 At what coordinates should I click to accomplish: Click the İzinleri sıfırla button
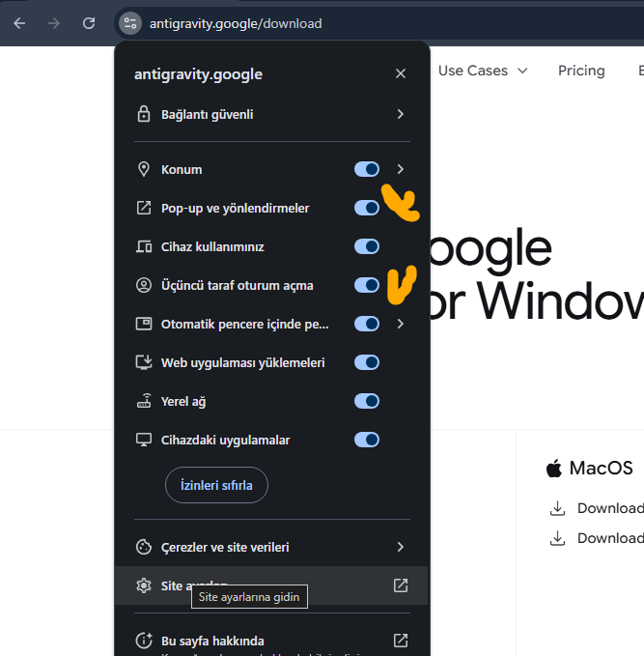(x=216, y=485)
